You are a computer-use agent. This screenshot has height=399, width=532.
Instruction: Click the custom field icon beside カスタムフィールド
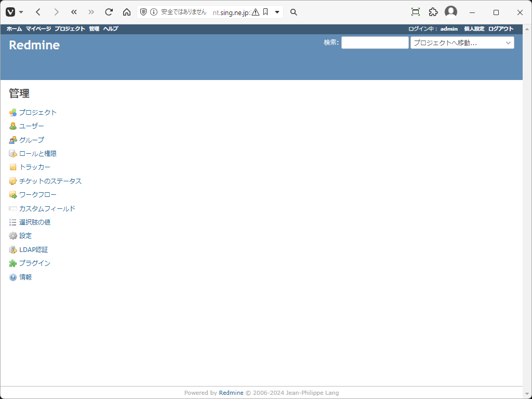click(13, 209)
